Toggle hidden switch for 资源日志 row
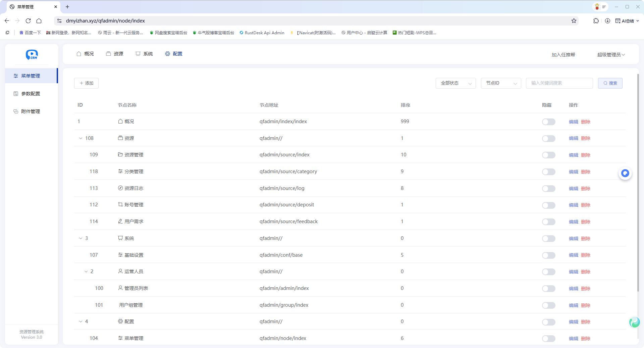Viewport: 644px width, 348px height. pos(548,189)
